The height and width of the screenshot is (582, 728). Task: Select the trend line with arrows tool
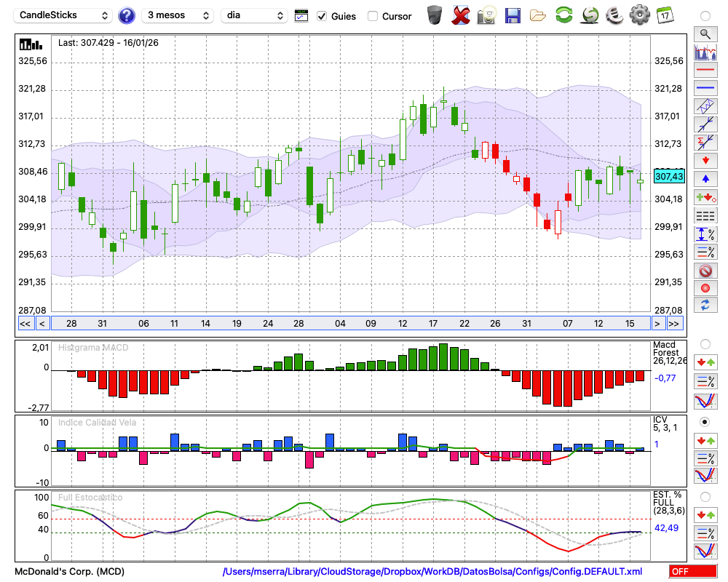[x=705, y=124]
